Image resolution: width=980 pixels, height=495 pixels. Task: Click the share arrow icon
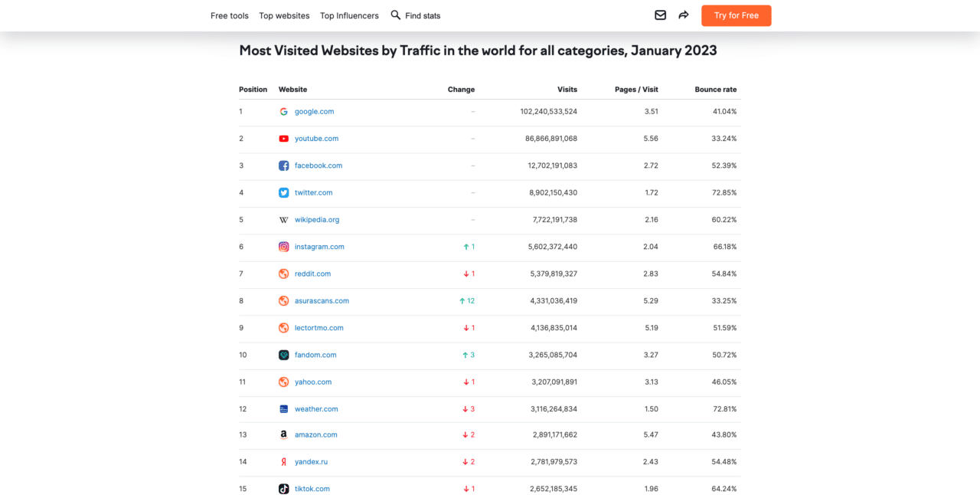[x=683, y=15]
